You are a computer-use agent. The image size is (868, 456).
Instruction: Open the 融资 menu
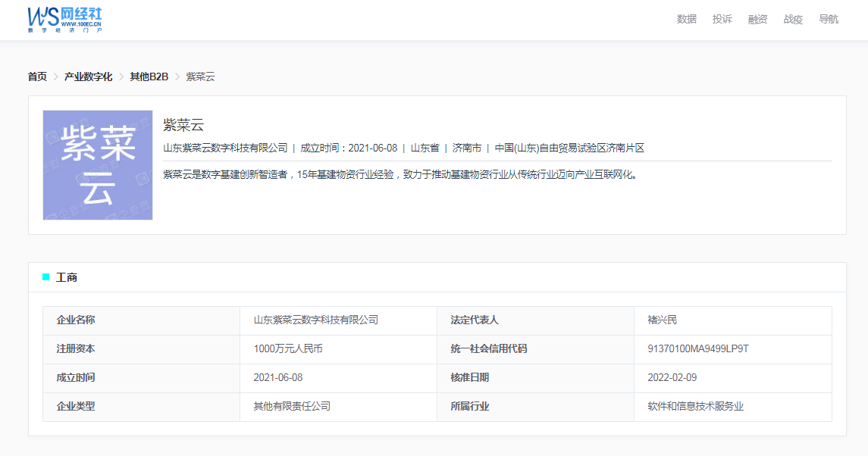point(757,20)
